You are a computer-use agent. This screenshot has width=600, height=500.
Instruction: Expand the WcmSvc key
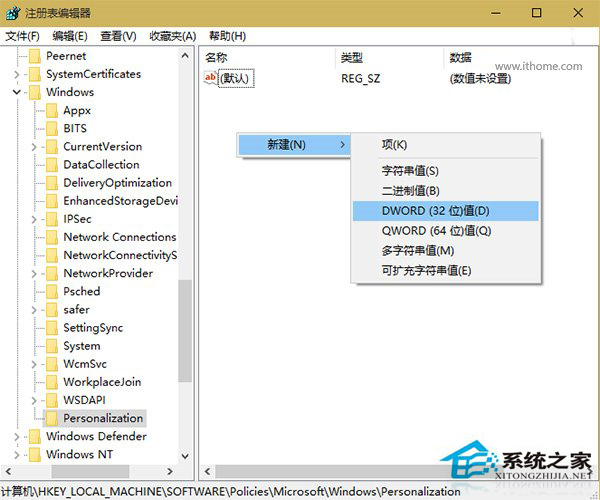34,364
